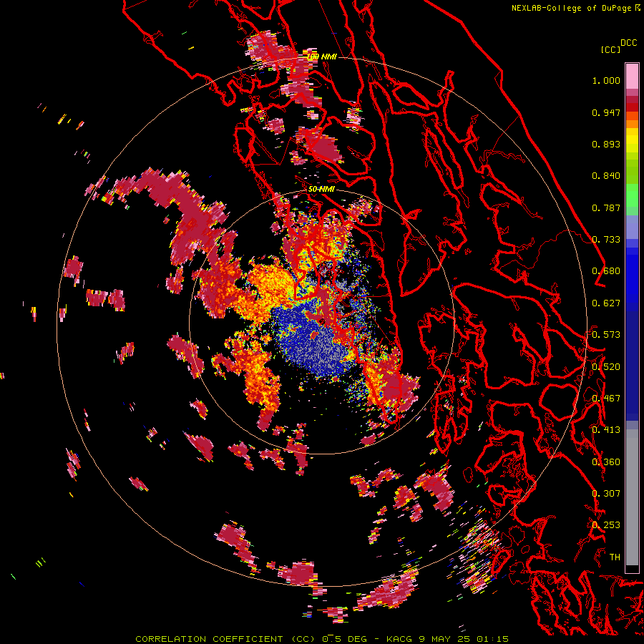
Task: Click the 0.573 color scale value
Action: pos(606,335)
